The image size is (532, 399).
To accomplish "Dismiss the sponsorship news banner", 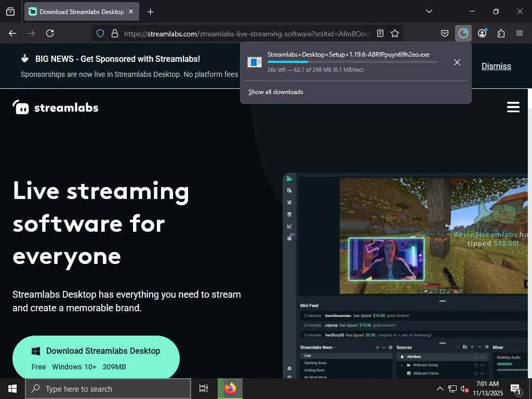I will (x=496, y=66).
